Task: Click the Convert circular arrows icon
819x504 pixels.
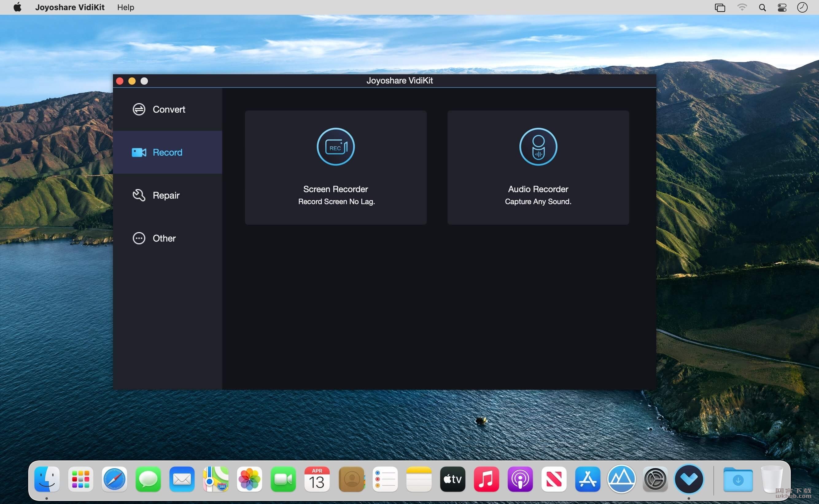Action: (139, 109)
